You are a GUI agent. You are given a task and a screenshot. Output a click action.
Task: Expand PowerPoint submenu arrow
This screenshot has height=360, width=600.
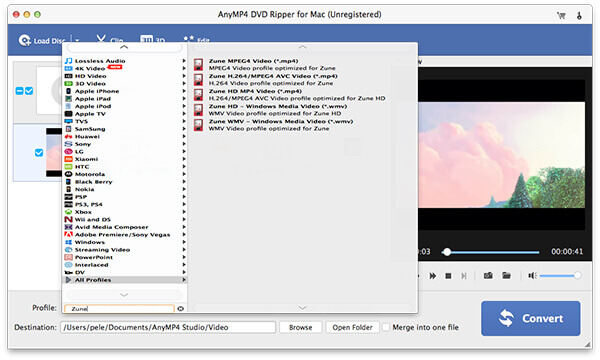pyautogui.click(x=184, y=257)
